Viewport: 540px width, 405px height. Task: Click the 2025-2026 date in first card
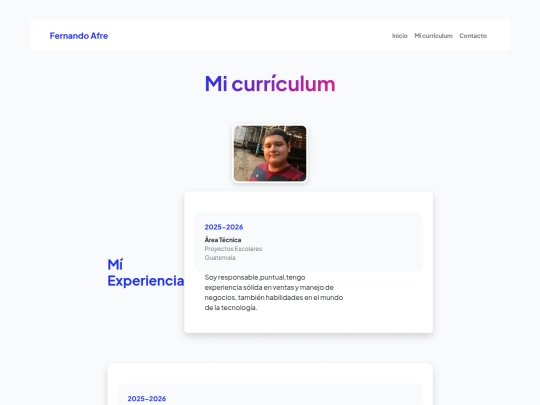tap(224, 227)
